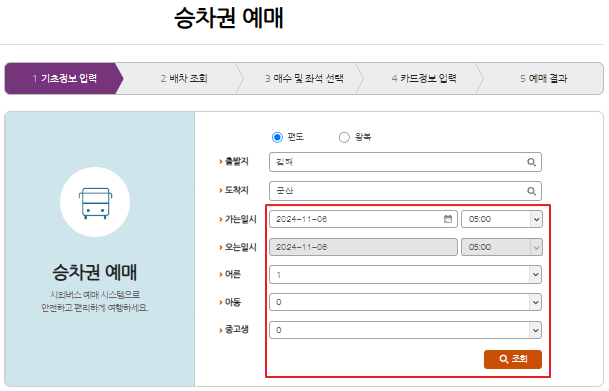This screenshot has width=609, height=391.
Task: Go to step 1 기초정보 입력
Action: coord(64,78)
